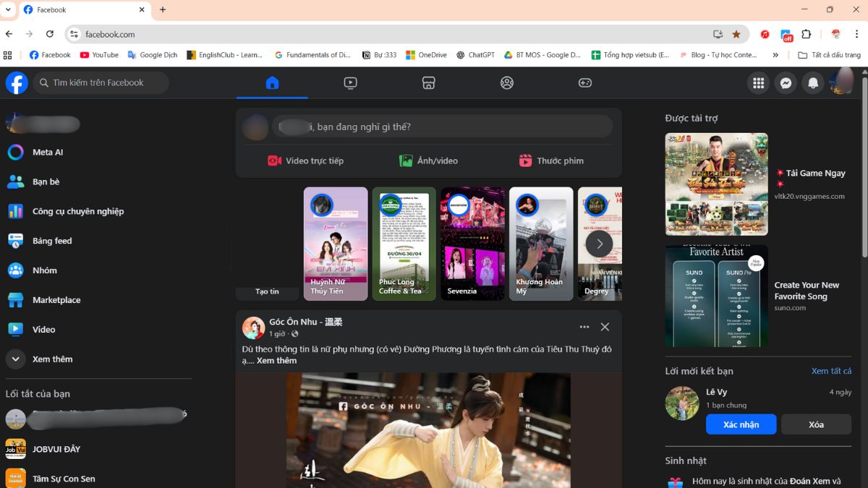Open the 'Create Your New Favorite Song' ad

(x=758, y=296)
